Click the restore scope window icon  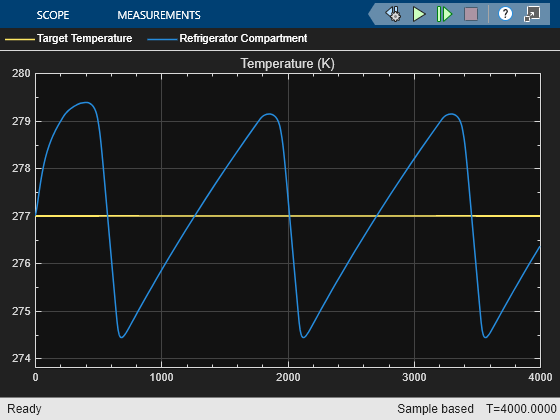point(532,14)
